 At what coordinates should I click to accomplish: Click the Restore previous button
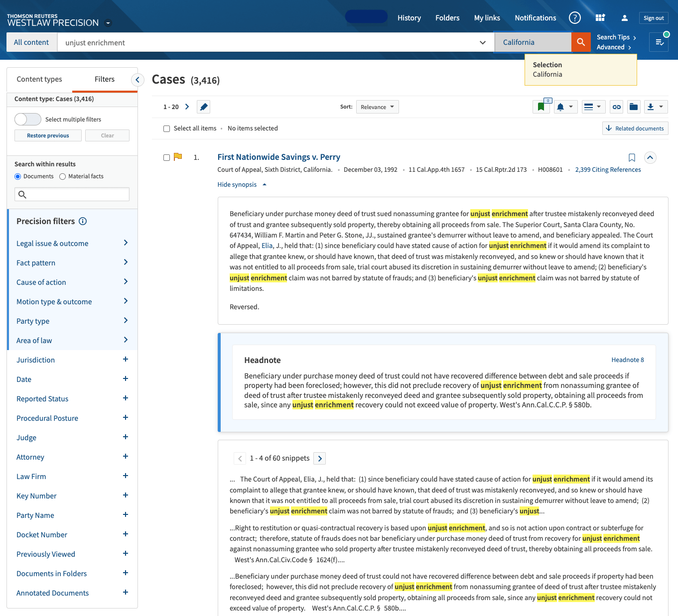48,135
